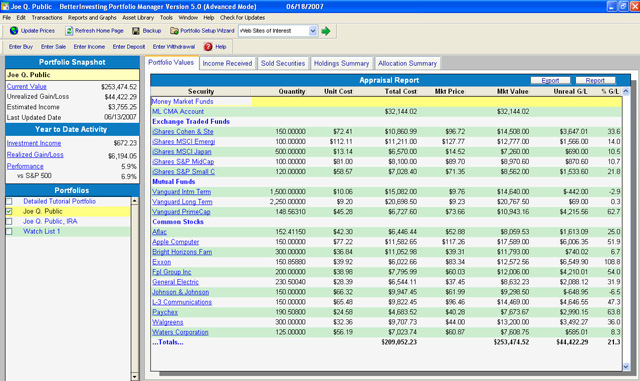Open the Help menu in menu bar
This screenshot has height=381, width=640.
(x=209, y=18)
